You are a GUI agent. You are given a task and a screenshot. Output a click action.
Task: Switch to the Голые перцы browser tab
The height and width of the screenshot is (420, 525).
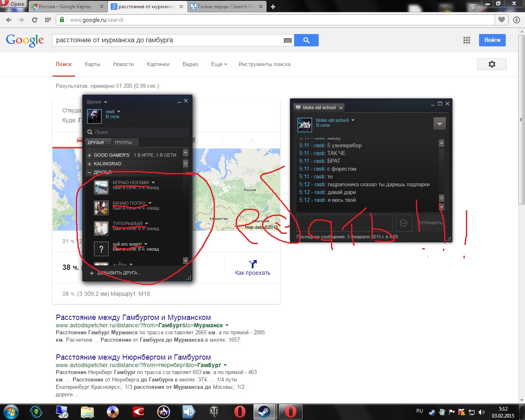pyautogui.click(x=227, y=7)
